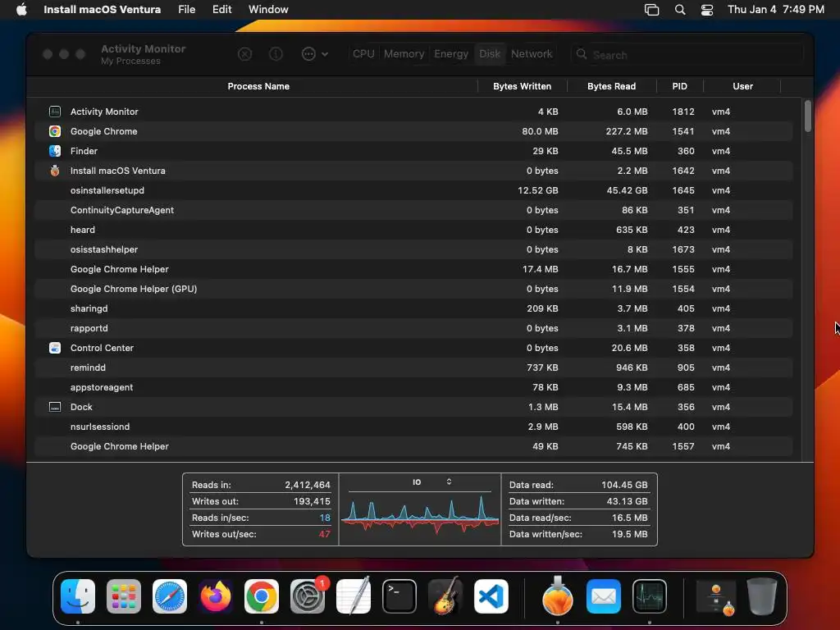The width and height of the screenshot is (840, 630).
Task: Launch GarageBand from the Dock
Action: [x=445, y=596]
